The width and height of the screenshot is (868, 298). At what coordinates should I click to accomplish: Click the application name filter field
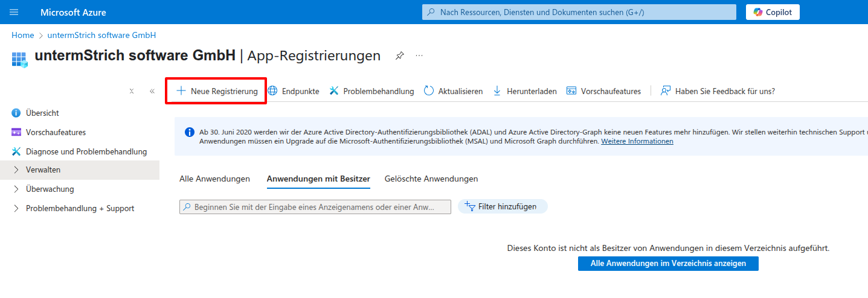pyautogui.click(x=315, y=207)
